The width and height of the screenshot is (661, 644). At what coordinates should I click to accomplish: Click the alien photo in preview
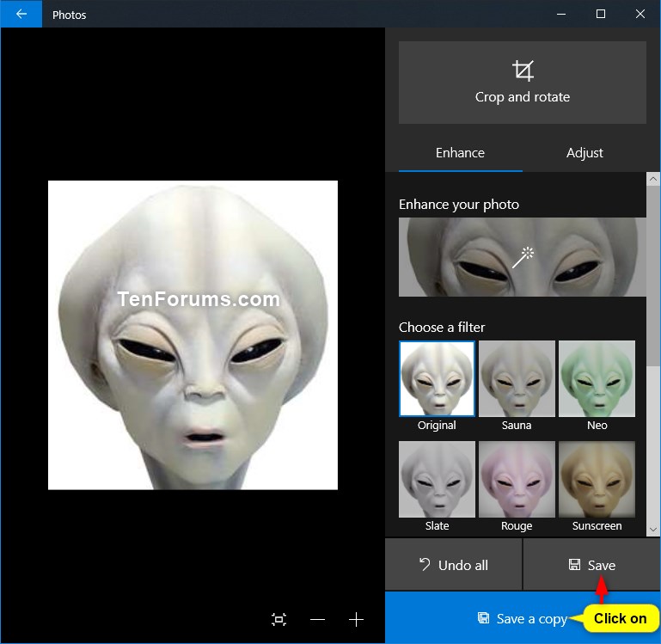[x=193, y=335]
